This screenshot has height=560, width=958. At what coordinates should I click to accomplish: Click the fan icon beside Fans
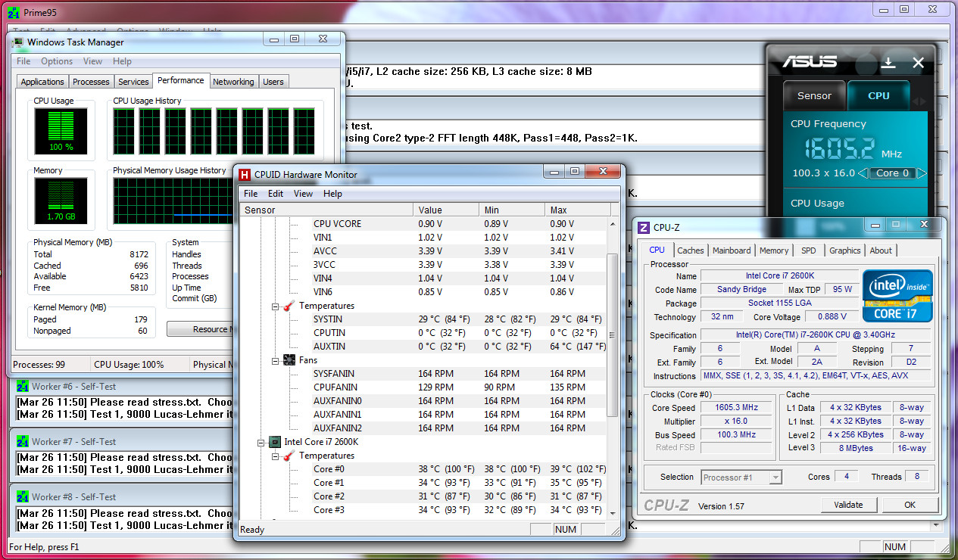(x=290, y=360)
